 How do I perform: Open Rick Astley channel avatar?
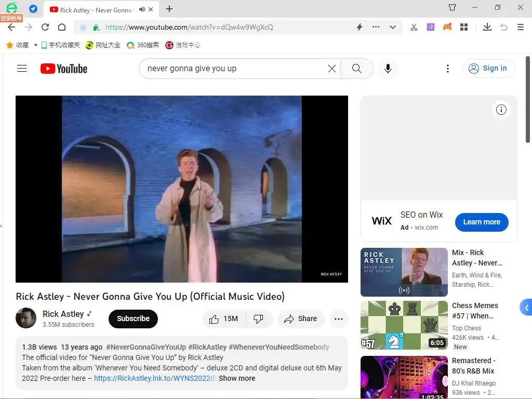[26, 318]
